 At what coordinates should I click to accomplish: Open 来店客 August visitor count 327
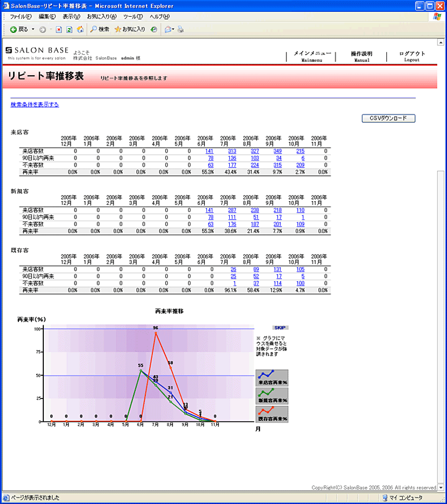click(x=255, y=151)
